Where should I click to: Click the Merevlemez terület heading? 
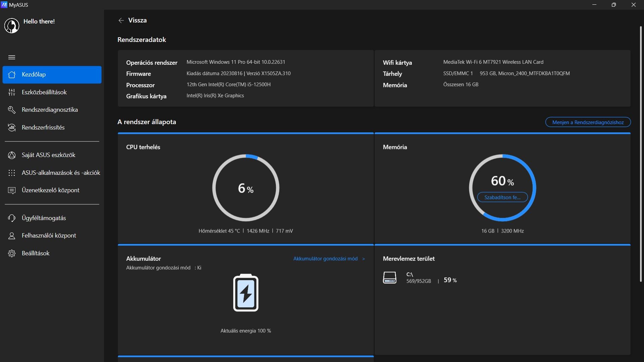pyautogui.click(x=408, y=259)
